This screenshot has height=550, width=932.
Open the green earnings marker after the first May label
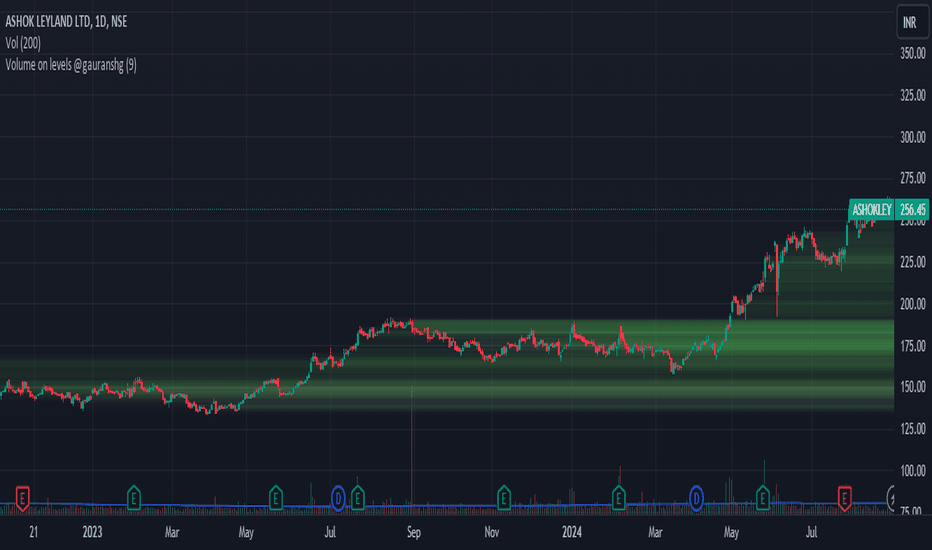[x=275, y=498]
